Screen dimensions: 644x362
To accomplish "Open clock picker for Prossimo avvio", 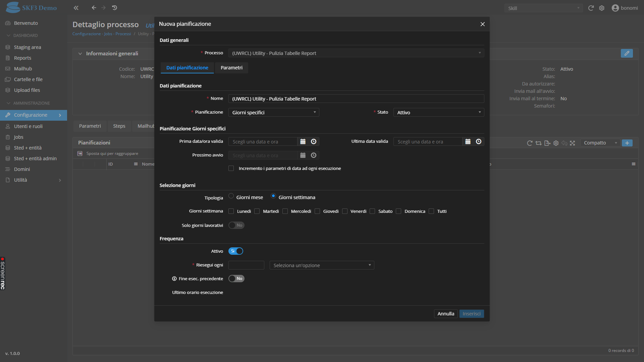I will pyautogui.click(x=314, y=155).
